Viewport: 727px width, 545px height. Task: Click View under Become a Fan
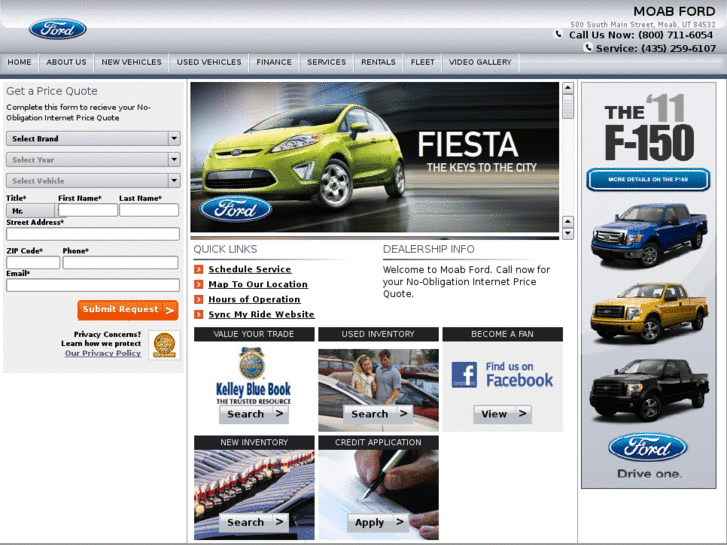[503, 414]
